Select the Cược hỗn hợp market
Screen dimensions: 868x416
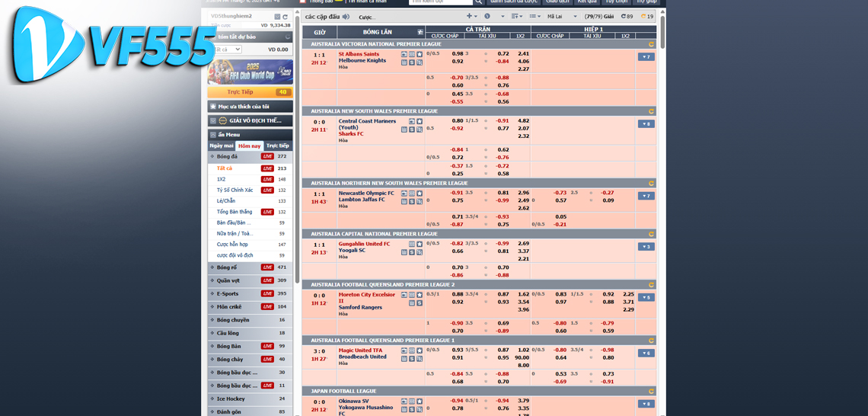251,245
